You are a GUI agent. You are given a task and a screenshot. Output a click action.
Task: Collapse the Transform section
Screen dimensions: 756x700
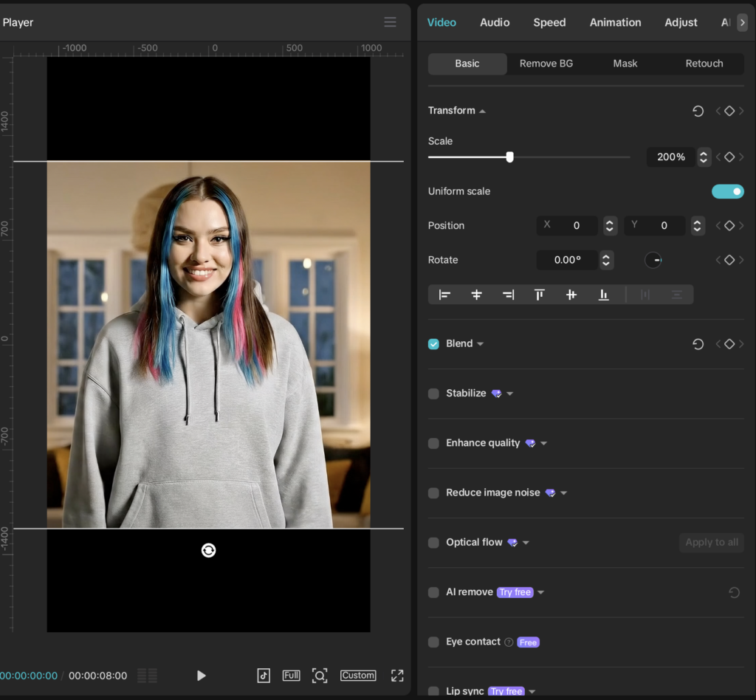click(482, 111)
